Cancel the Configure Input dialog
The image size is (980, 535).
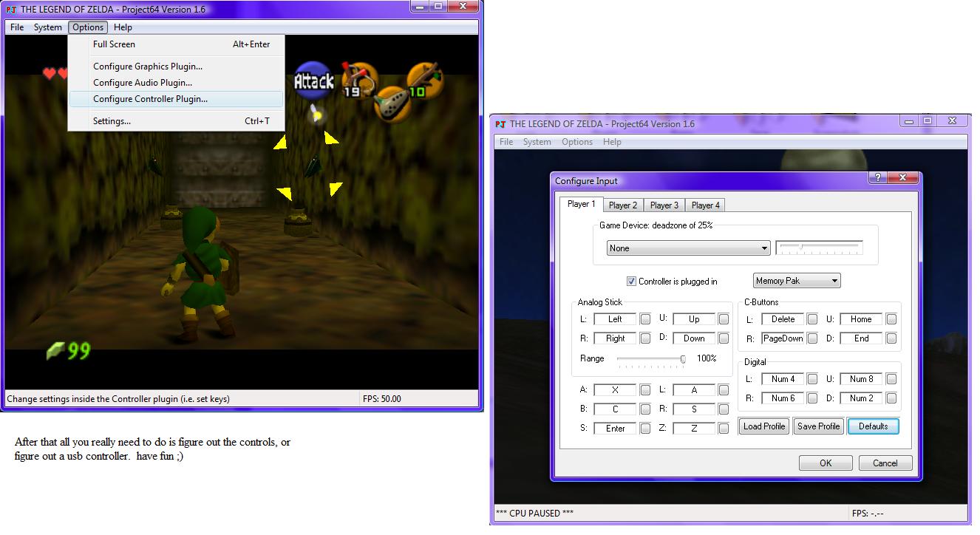(885, 463)
